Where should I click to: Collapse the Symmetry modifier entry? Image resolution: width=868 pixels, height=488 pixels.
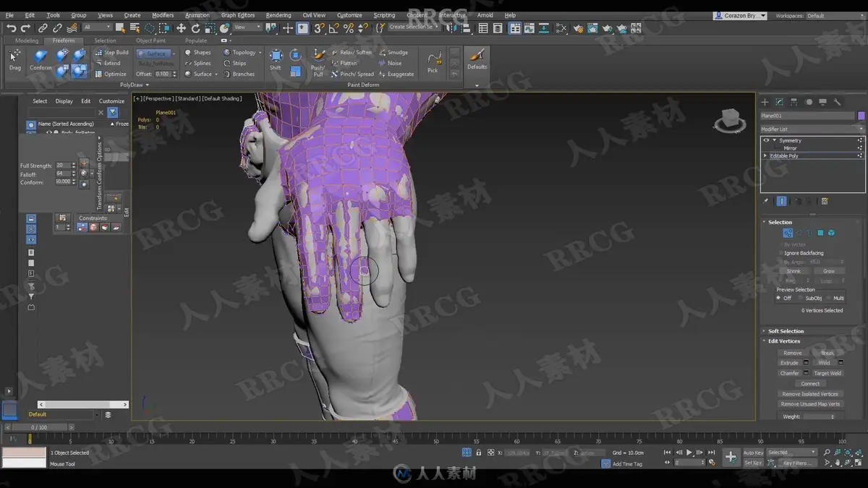[774, 140]
